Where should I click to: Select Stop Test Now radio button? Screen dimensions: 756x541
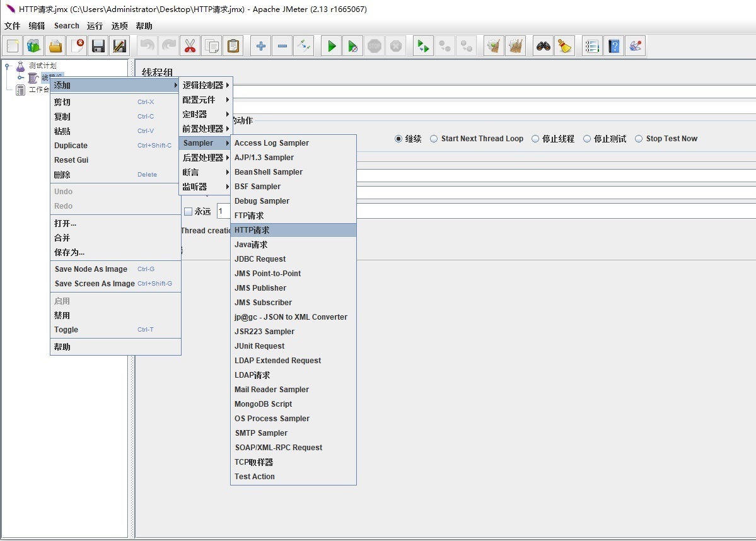tap(639, 139)
